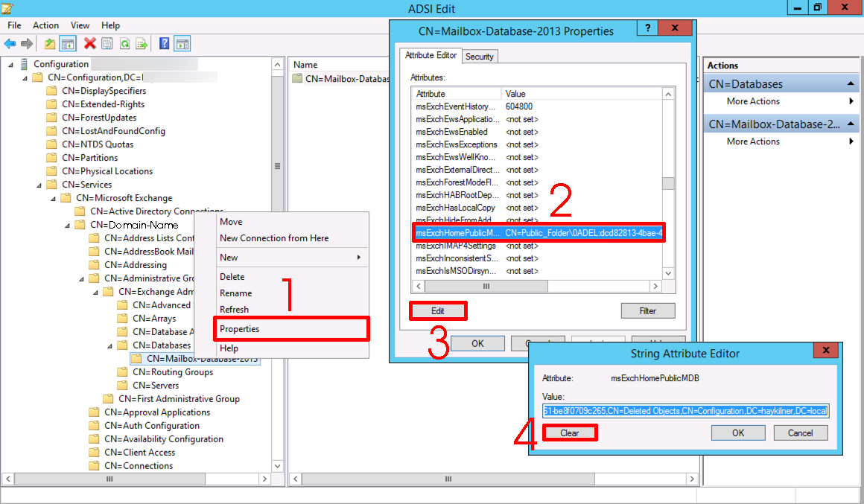Viewport: 864px width, 504px height.
Task: Click the Properties toolbar icon
Action: point(107,43)
